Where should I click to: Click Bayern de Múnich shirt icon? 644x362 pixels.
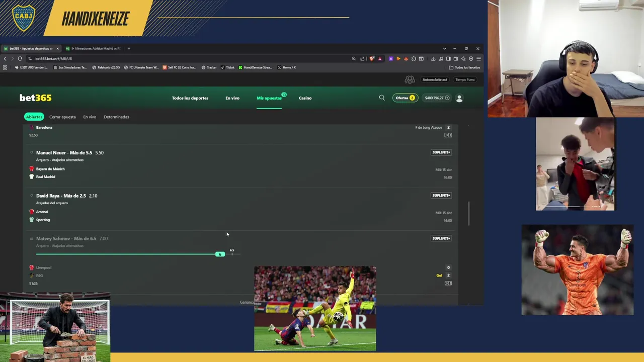tap(31, 169)
